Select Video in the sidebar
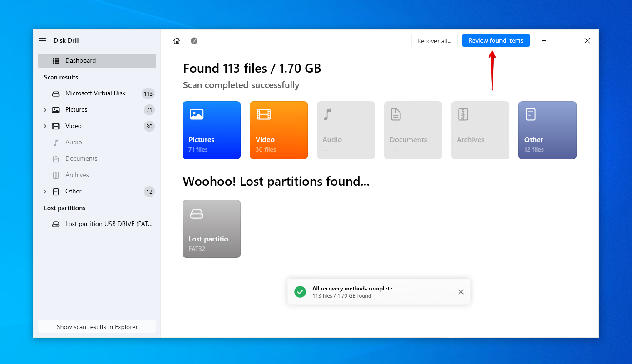632x364 pixels. click(x=97, y=126)
